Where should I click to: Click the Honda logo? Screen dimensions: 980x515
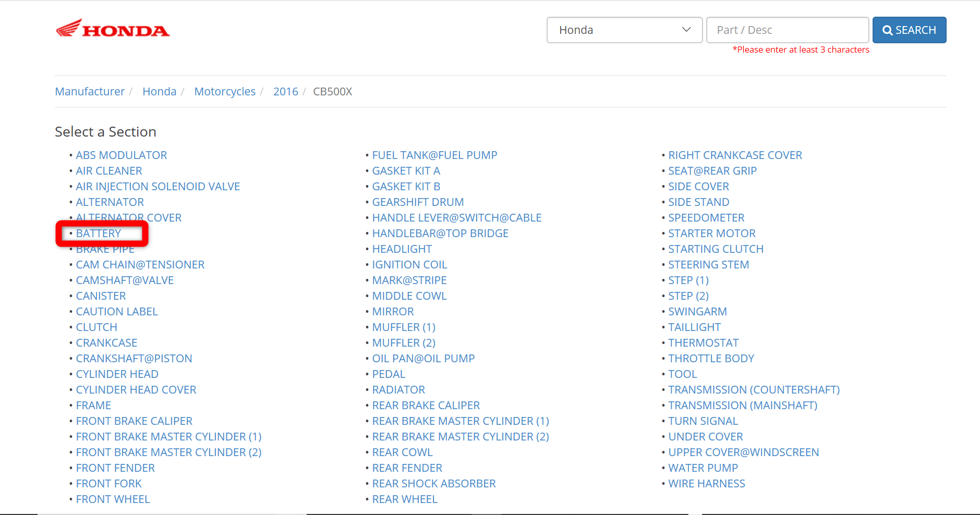[x=113, y=29]
